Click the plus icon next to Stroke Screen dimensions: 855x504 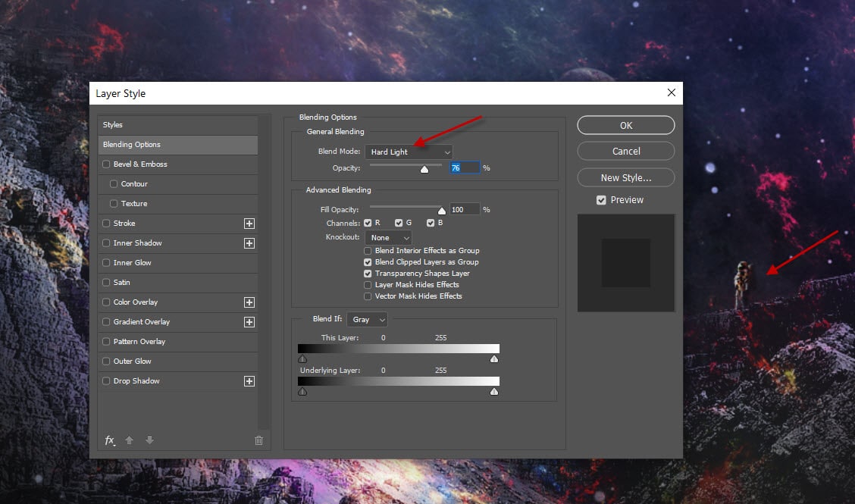(249, 224)
